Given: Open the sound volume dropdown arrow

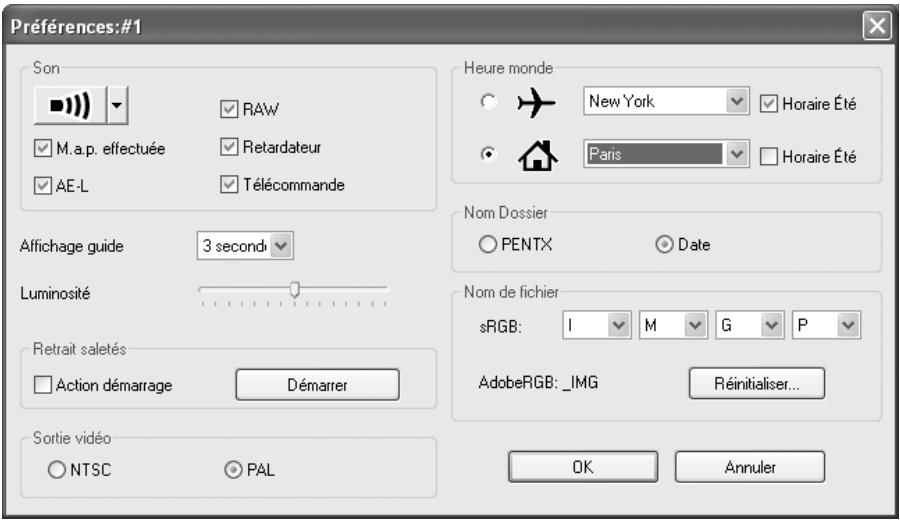Looking at the screenshot, I should [117, 105].
